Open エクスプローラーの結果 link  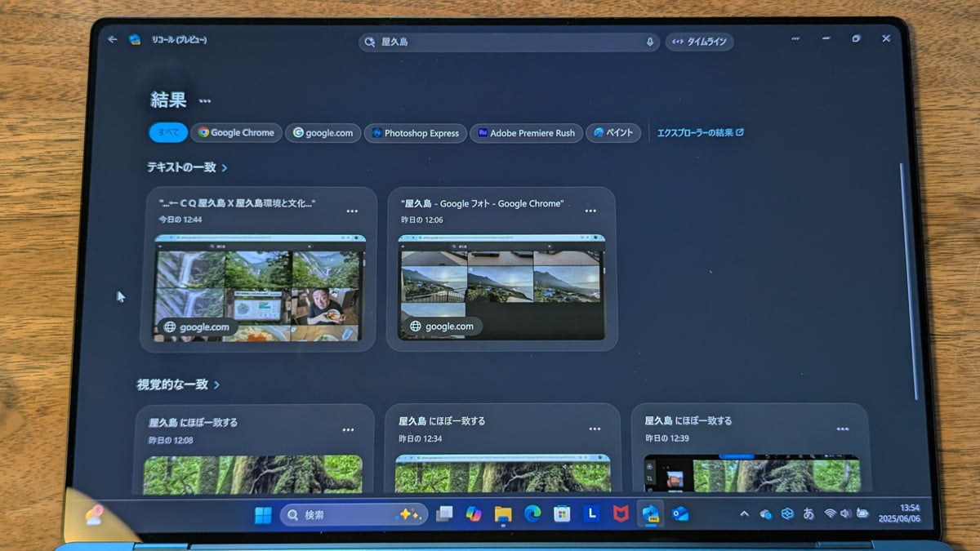[x=701, y=132]
